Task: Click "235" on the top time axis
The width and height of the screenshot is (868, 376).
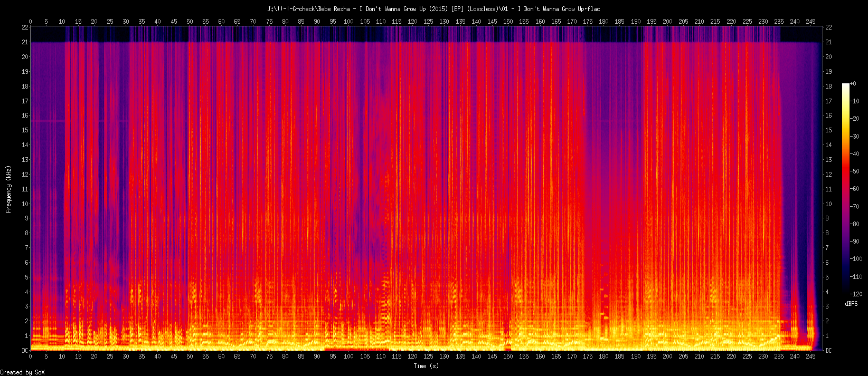Action: [779, 22]
